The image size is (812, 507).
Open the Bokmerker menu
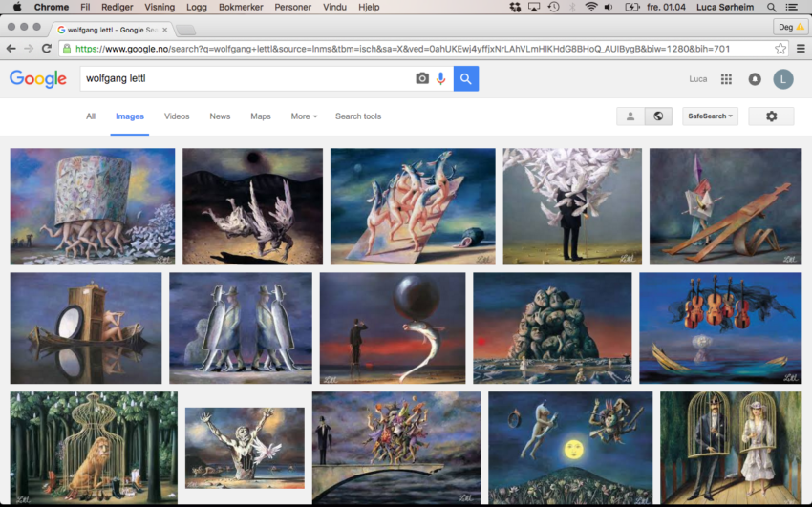(241, 7)
